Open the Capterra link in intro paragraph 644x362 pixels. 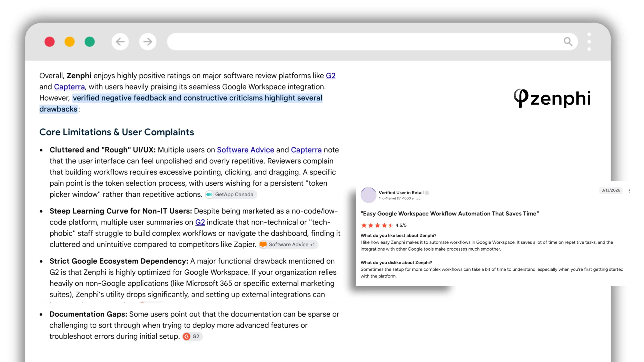click(69, 87)
